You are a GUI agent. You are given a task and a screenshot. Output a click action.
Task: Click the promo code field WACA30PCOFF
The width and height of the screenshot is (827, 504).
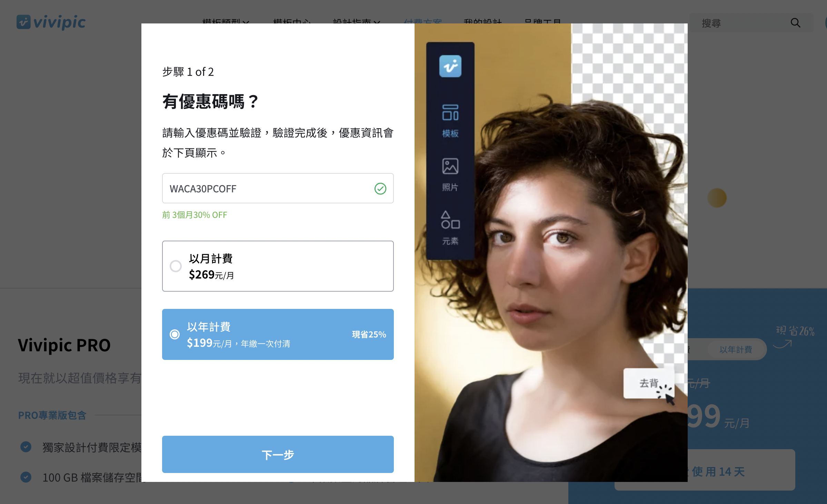(278, 188)
